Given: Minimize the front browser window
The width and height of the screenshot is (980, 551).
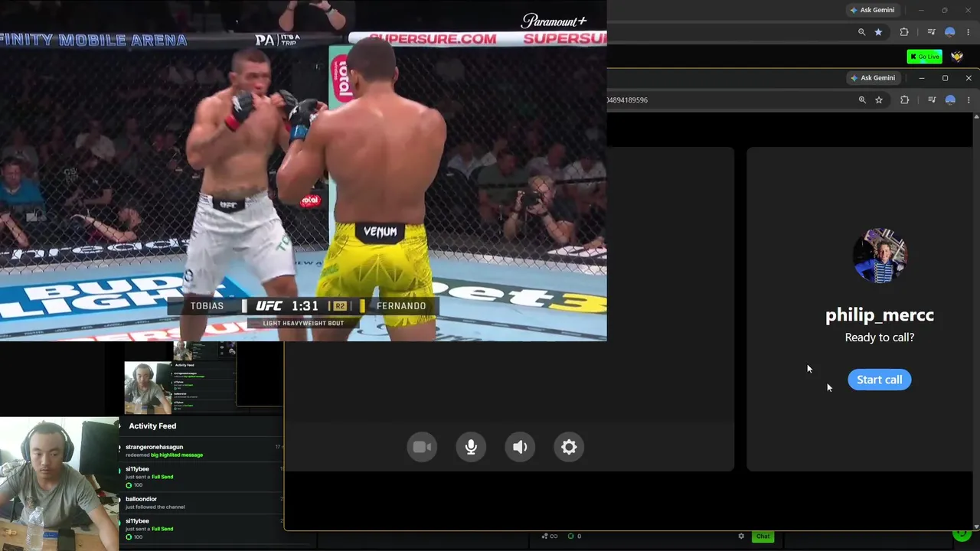Looking at the screenshot, I should (922, 77).
